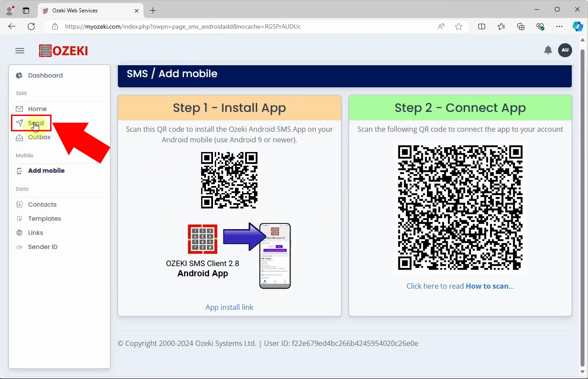The height and width of the screenshot is (379, 588).
Task: Click the connect app QR code
Action: click(x=460, y=208)
